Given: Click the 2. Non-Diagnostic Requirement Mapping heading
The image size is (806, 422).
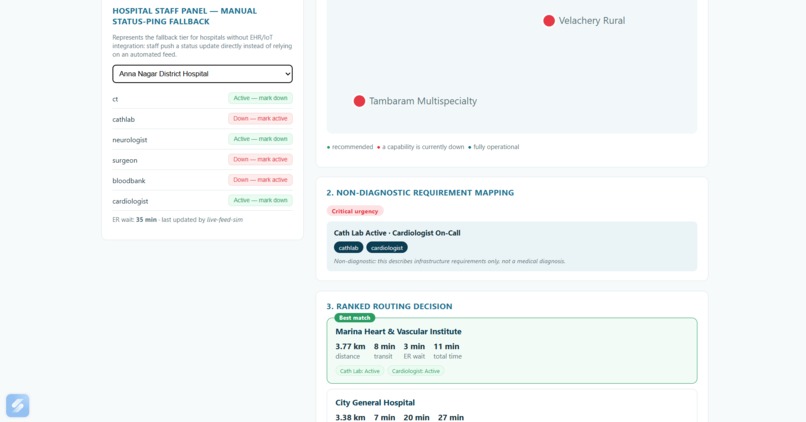Looking at the screenshot, I should [x=420, y=193].
